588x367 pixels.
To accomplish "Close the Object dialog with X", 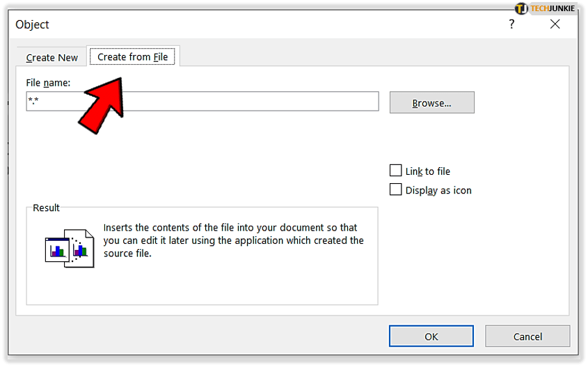I will click(555, 24).
